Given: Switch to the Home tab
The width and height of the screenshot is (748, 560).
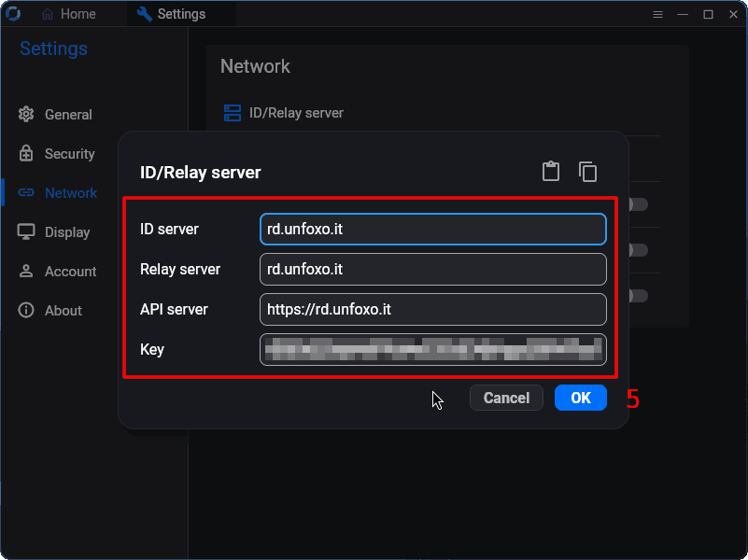Looking at the screenshot, I should point(69,14).
